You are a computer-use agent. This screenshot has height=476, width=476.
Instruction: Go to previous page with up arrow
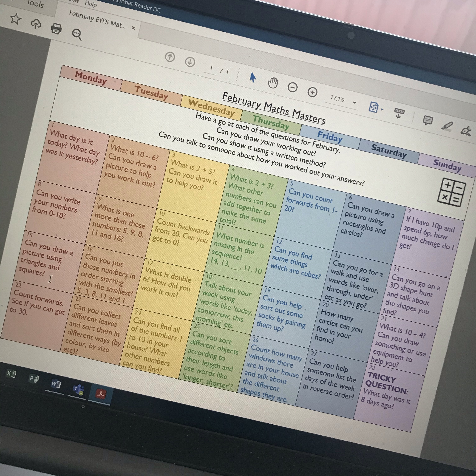[170, 57]
